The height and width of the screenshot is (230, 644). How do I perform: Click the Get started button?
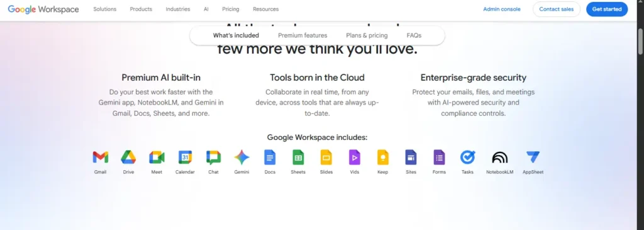[x=607, y=9]
